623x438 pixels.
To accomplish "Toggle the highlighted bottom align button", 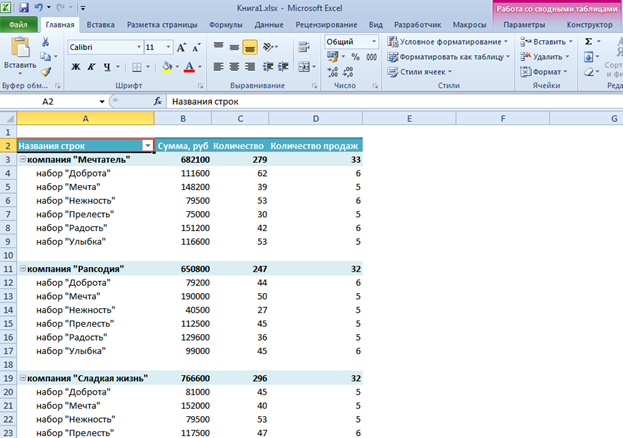I will pos(250,47).
